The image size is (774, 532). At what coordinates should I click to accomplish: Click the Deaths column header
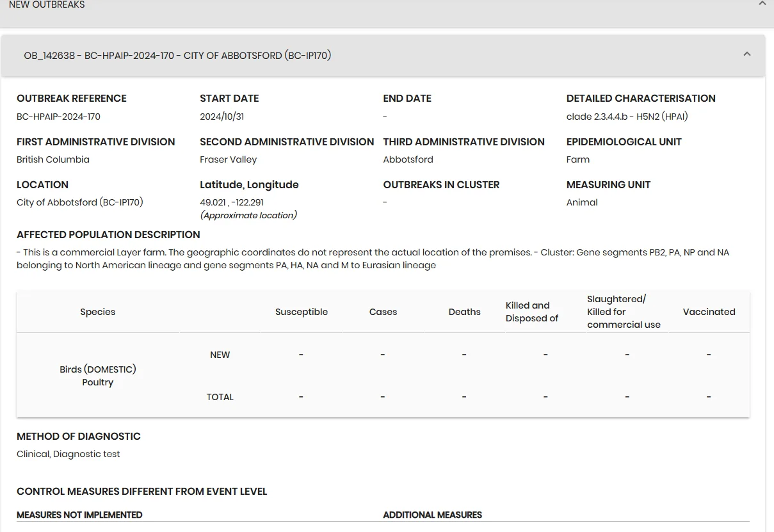(464, 312)
